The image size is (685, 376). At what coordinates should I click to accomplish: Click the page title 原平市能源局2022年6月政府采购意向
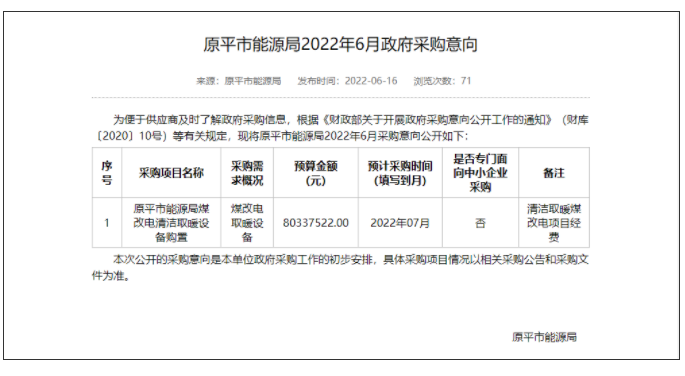pos(340,45)
